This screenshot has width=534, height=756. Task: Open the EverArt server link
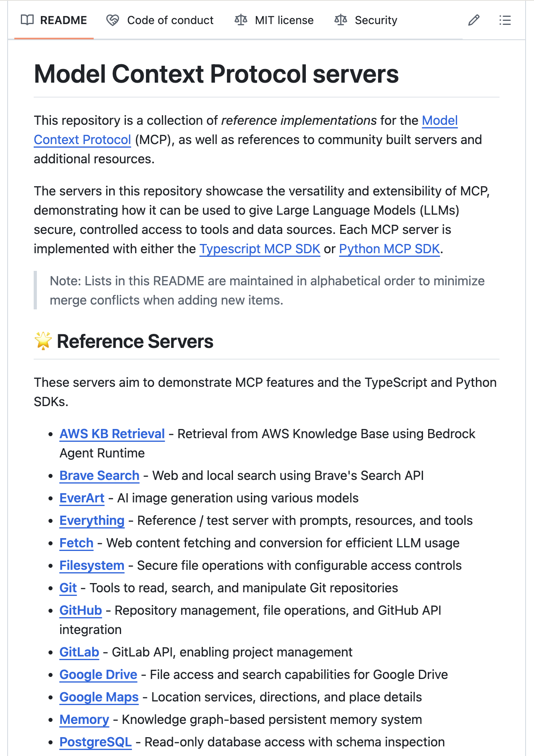tap(82, 498)
